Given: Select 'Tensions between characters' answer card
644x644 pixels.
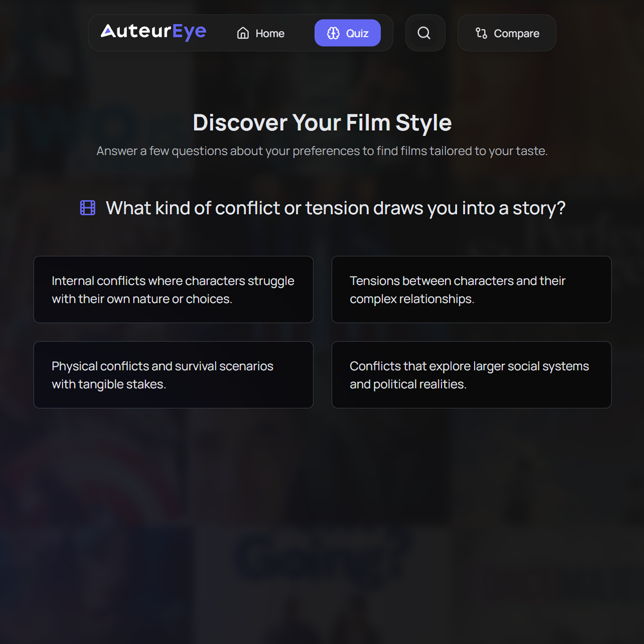Looking at the screenshot, I should click(x=471, y=289).
